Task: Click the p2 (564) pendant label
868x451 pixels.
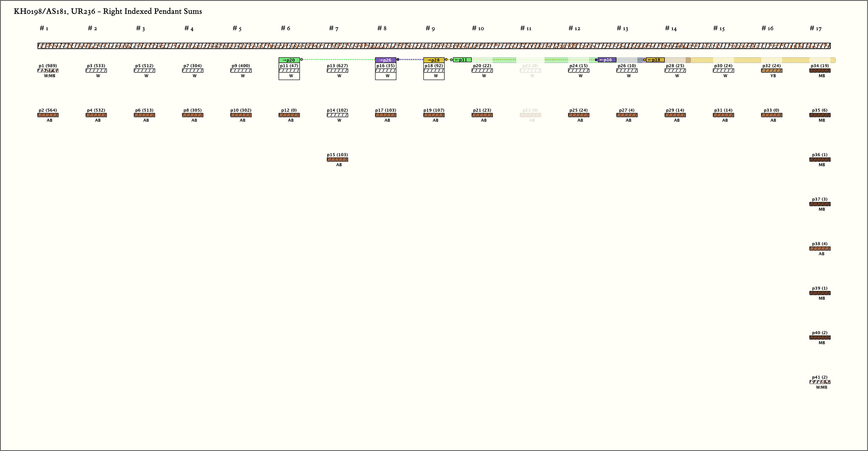Action: tap(48, 110)
